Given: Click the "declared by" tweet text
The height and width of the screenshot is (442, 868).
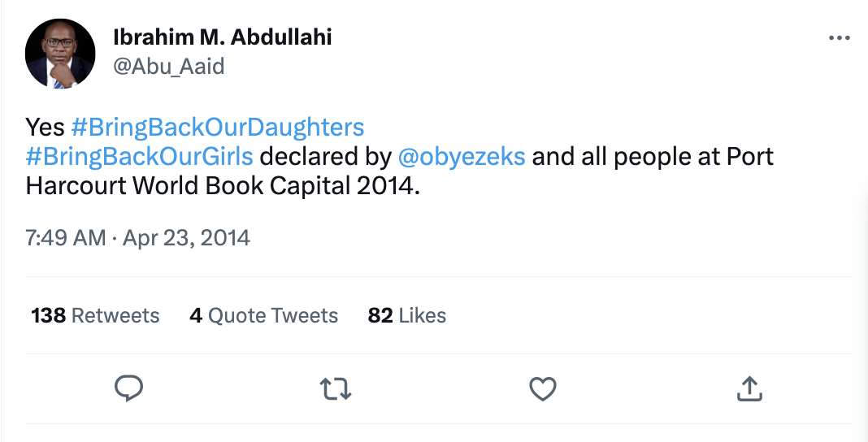Looking at the screenshot, I should (x=325, y=156).
